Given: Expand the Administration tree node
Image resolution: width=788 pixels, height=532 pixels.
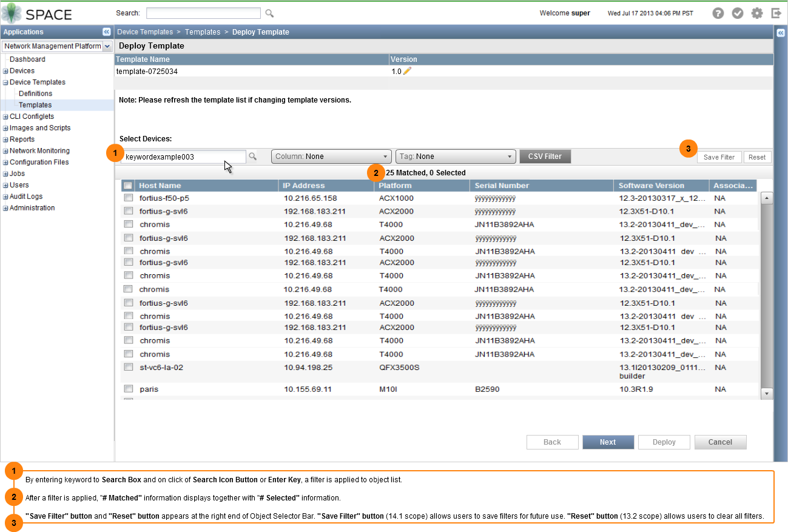Looking at the screenshot, I should [x=5, y=208].
